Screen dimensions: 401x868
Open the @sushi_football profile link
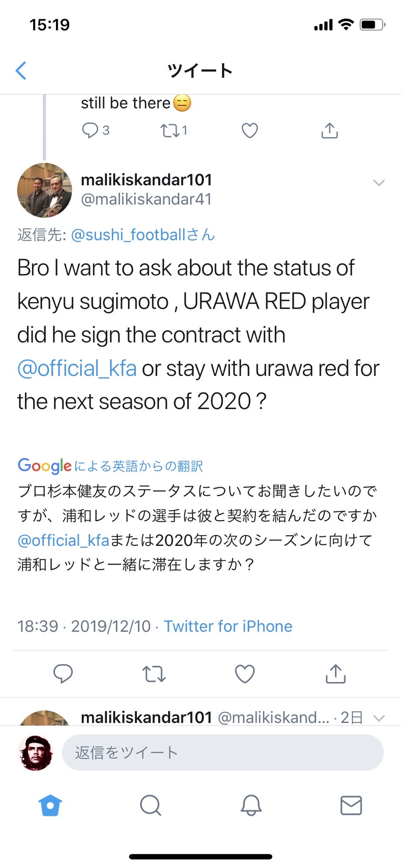pos(142,234)
